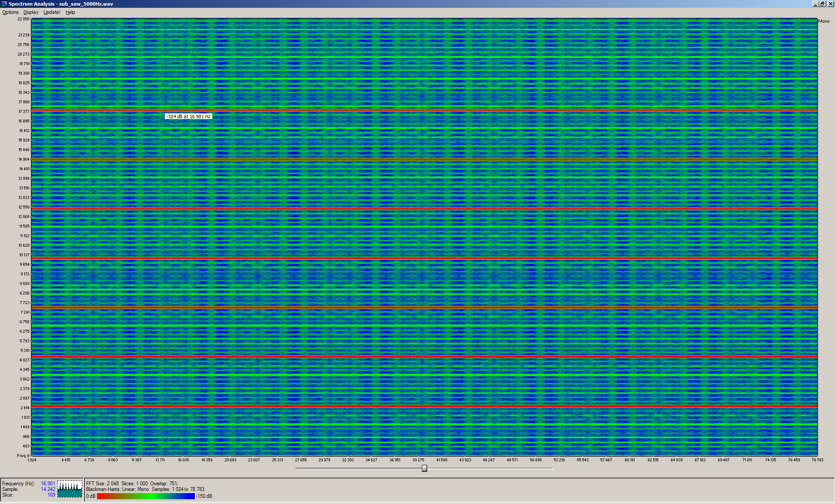Click the 'Slices: 1 000' status text
Viewport: 835px width, 504px height.
click(134, 484)
